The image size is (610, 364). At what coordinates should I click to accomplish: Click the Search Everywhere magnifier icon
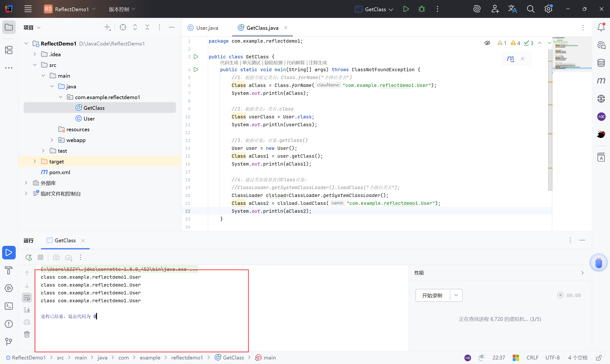[530, 9]
